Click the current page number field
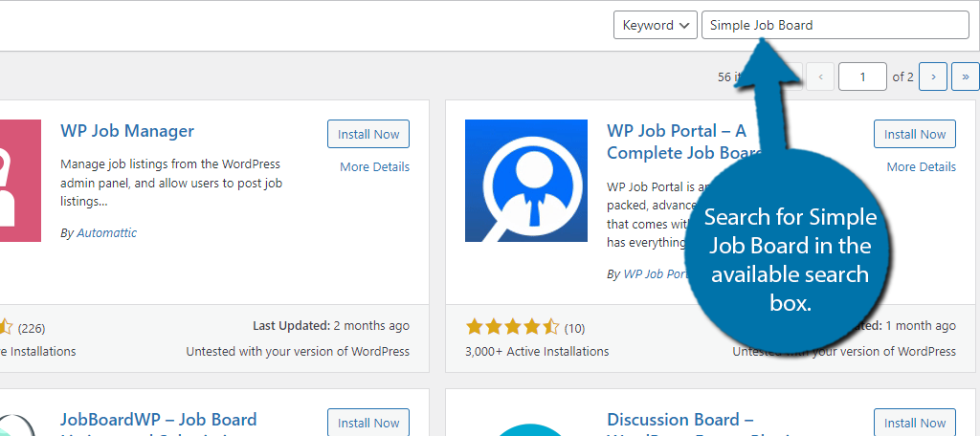Screen dimensions: 980x436 [862, 76]
